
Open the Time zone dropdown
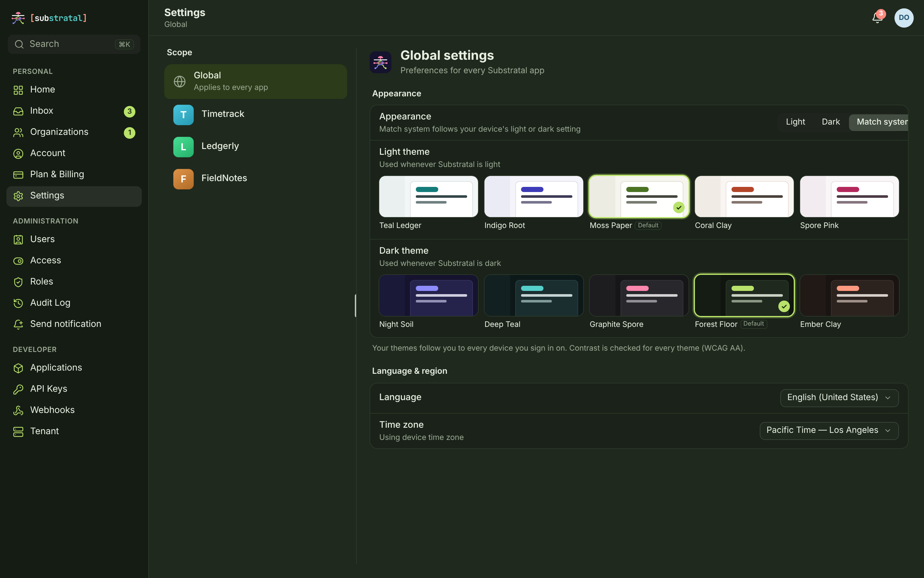(829, 430)
